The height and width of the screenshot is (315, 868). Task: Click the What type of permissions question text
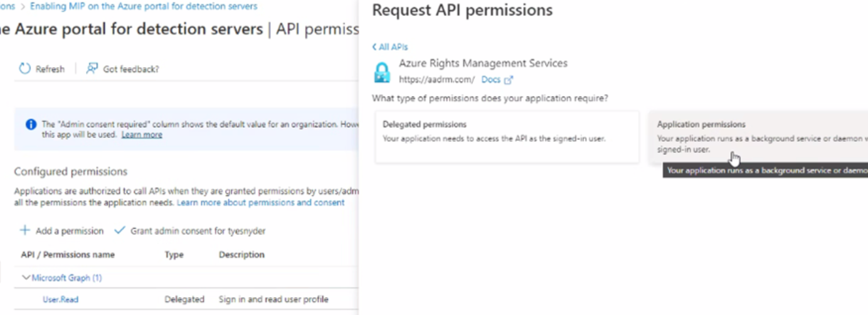click(x=490, y=98)
